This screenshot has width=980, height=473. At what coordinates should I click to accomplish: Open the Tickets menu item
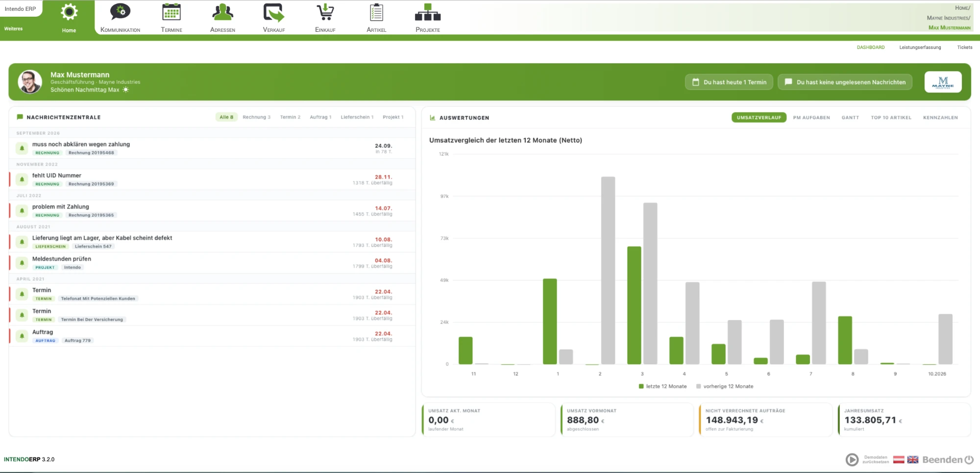965,48
